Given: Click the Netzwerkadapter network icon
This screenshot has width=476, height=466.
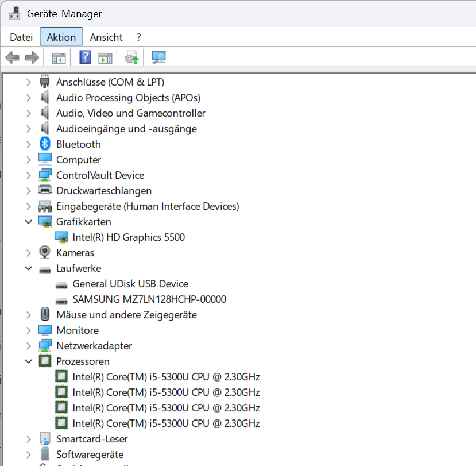Looking at the screenshot, I should (x=45, y=345).
